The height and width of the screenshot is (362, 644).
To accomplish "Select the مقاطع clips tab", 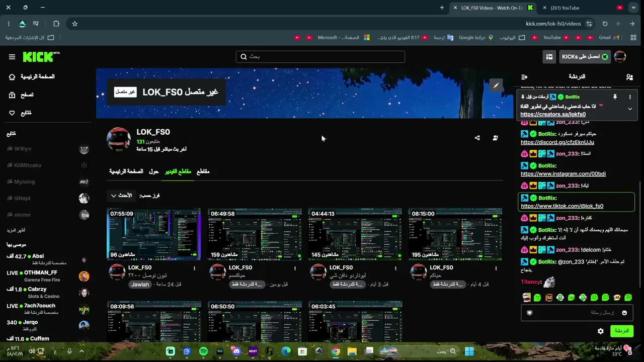I will click(x=203, y=171).
